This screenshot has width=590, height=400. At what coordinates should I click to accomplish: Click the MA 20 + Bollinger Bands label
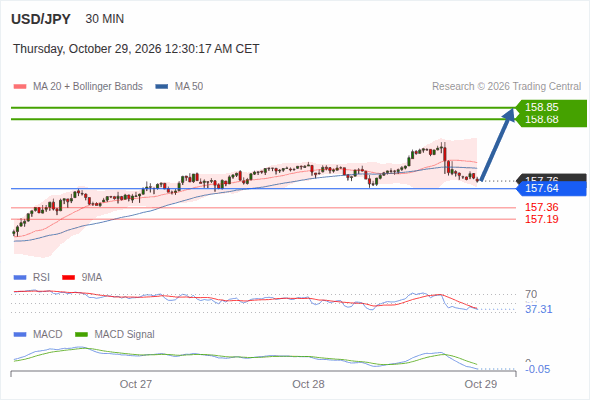click(x=88, y=87)
